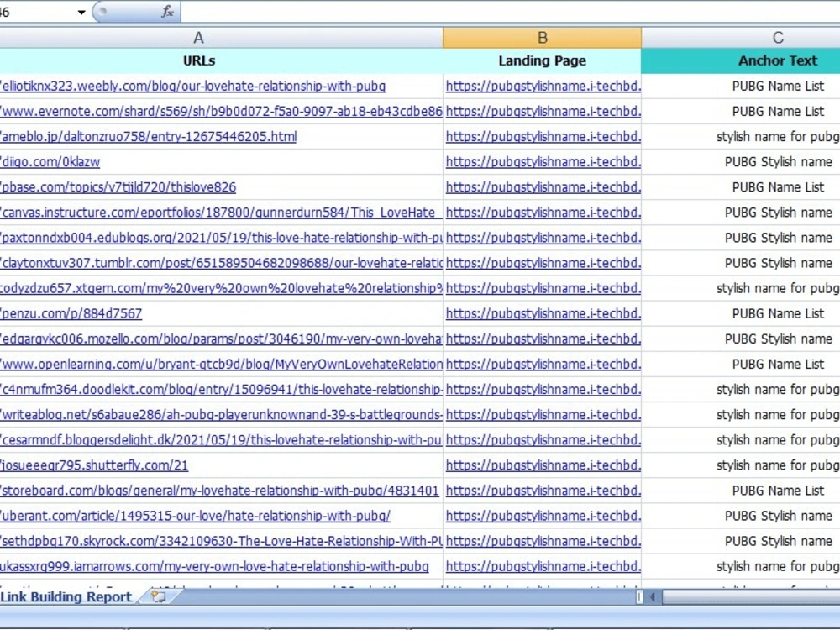Select 'stylish name for pubg' in doodlekit row

[x=778, y=389]
